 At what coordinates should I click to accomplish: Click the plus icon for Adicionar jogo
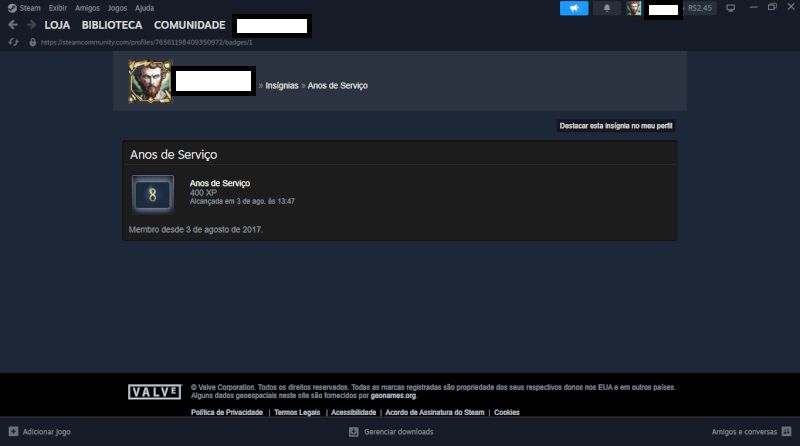click(13, 432)
